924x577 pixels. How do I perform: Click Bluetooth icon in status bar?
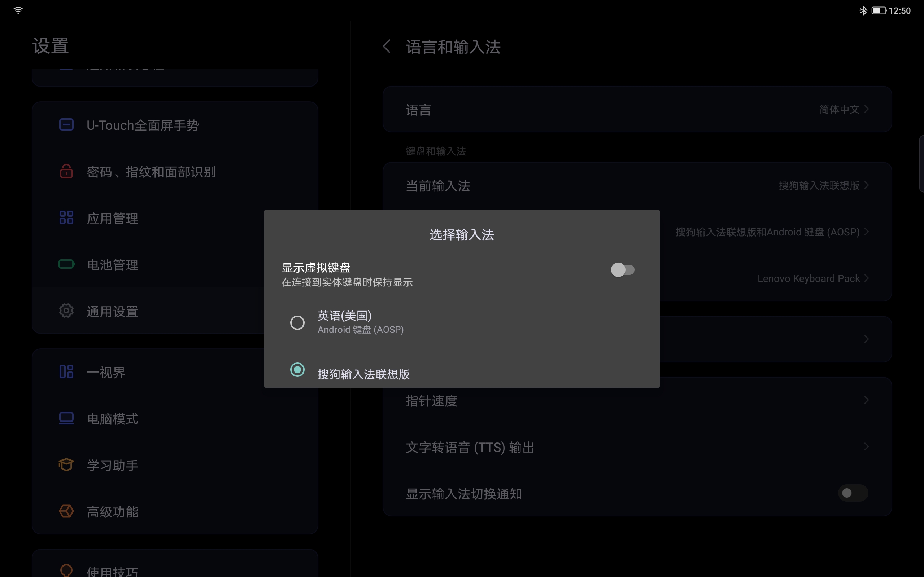863,11
